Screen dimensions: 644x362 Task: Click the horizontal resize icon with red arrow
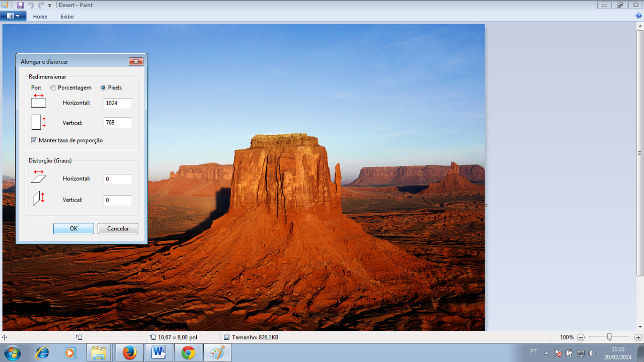[39, 100]
